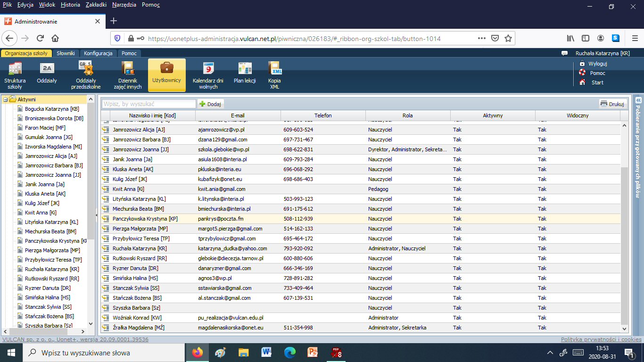Switch to the Konfiguracja tab
Image resolution: width=644 pixels, height=362 pixels.
tap(98, 53)
